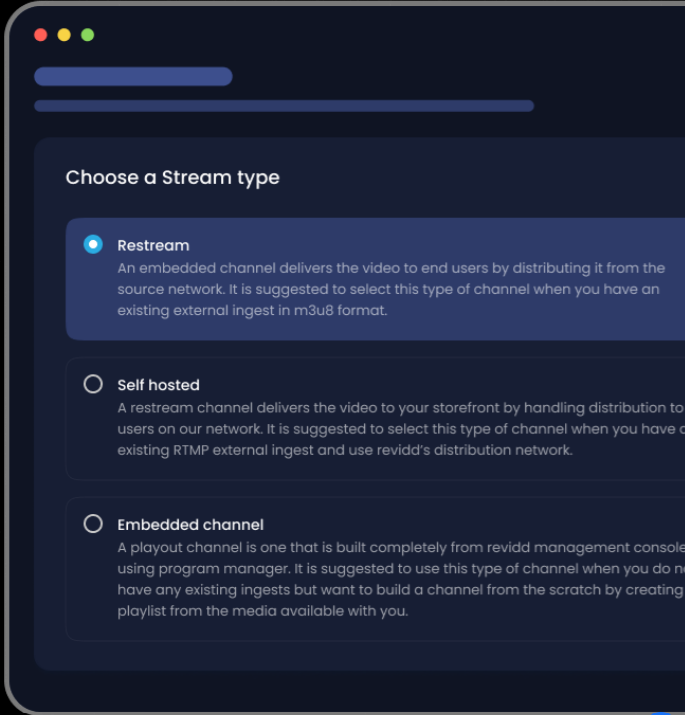Click the short blue placeholder title bar
Image resolution: width=685 pixels, height=715 pixels.
pos(133,77)
